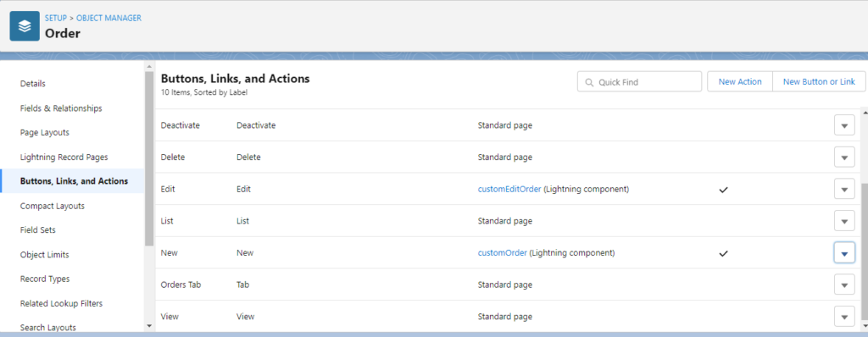Click the Quick Find magnifier icon

(x=588, y=82)
